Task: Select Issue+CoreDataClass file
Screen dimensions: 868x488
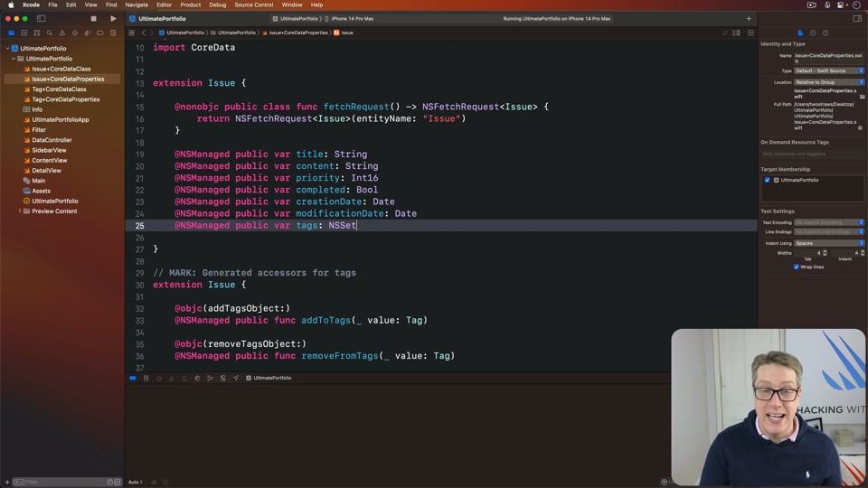Action: [x=61, y=70]
